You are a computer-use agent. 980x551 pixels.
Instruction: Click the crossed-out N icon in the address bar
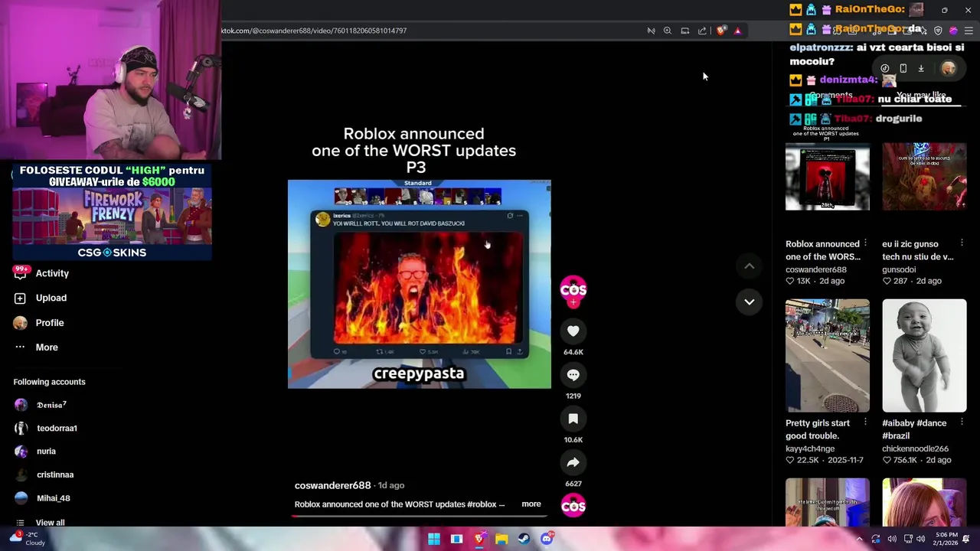pyautogui.click(x=651, y=31)
